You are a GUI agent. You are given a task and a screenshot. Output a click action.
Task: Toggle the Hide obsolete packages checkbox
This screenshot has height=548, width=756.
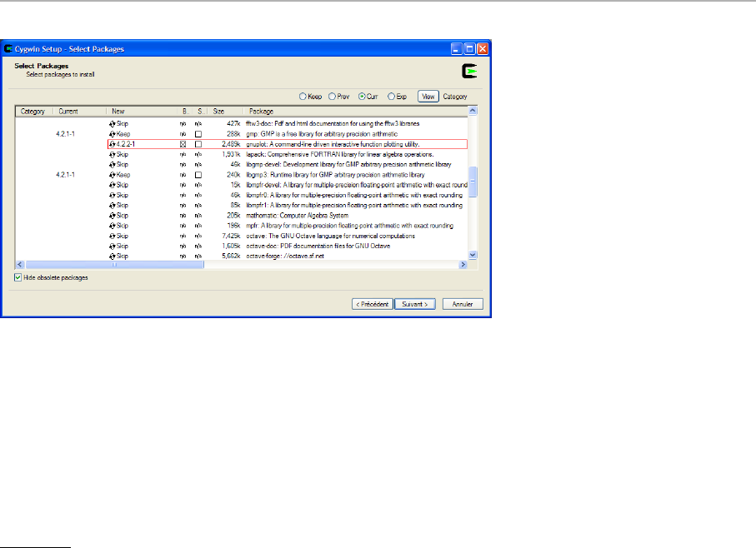point(18,277)
